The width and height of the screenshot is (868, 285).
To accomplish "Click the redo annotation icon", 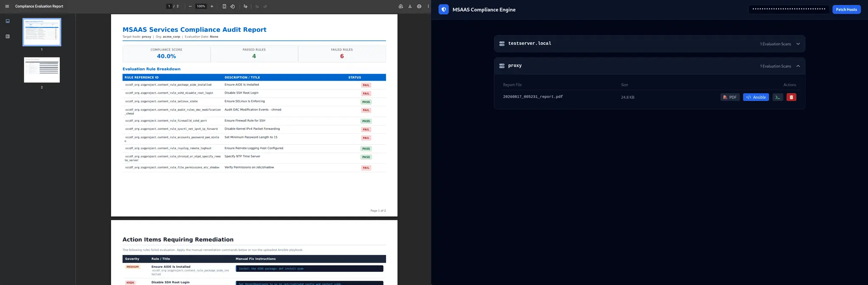I will tap(265, 6).
